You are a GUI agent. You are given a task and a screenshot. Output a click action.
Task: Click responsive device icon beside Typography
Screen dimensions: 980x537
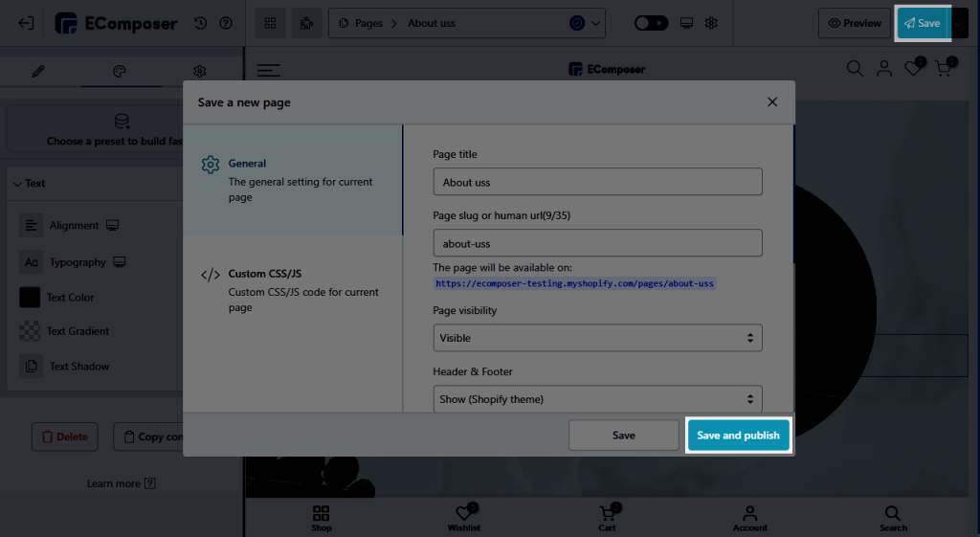tap(120, 262)
